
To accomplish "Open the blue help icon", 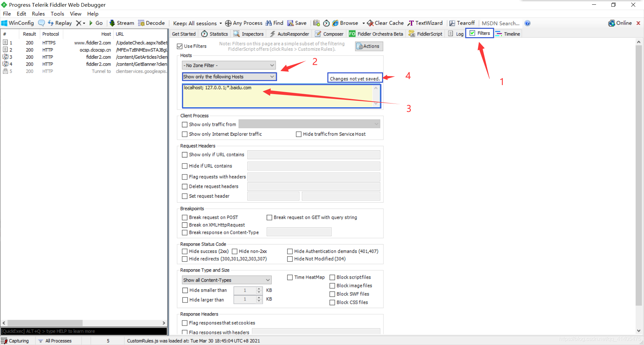I will 528,23.
